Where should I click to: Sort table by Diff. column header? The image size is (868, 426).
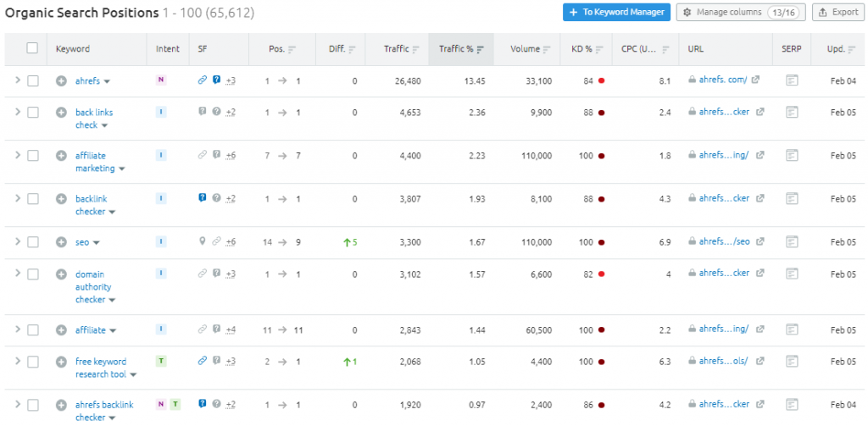click(x=342, y=48)
